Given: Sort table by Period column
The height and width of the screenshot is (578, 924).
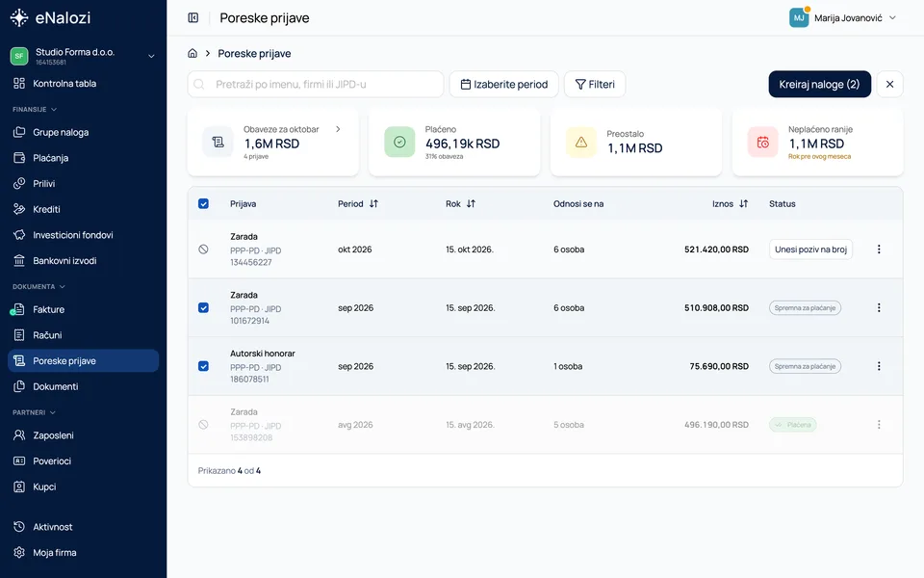Looking at the screenshot, I should point(373,203).
